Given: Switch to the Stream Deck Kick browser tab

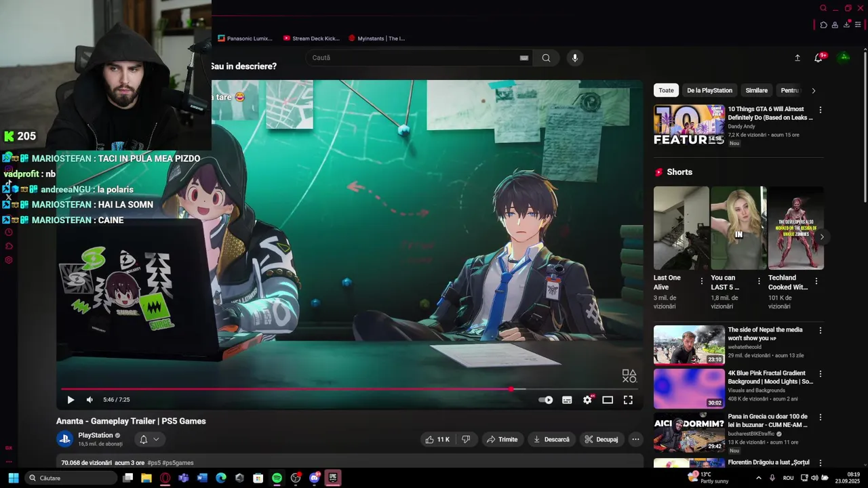Looking at the screenshot, I should [x=312, y=39].
